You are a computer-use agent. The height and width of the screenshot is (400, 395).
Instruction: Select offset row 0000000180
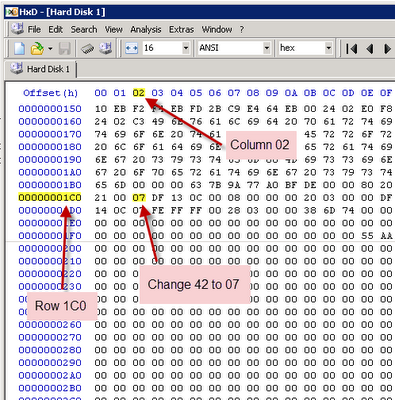(x=50, y=147)
